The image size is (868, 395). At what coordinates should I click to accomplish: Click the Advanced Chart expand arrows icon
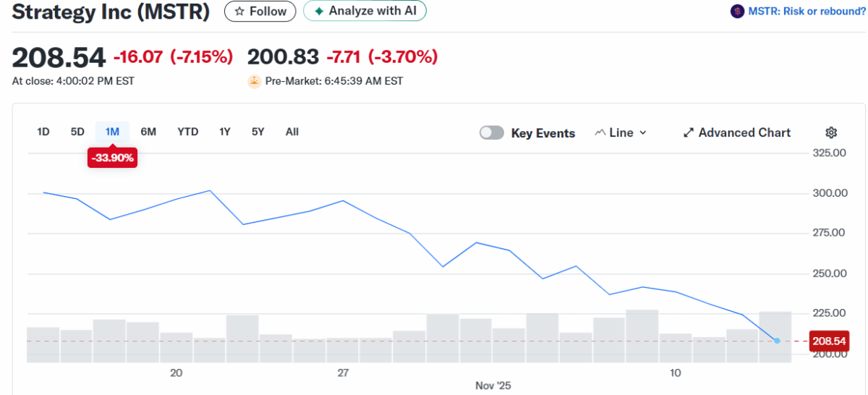[x=689, y=133]
